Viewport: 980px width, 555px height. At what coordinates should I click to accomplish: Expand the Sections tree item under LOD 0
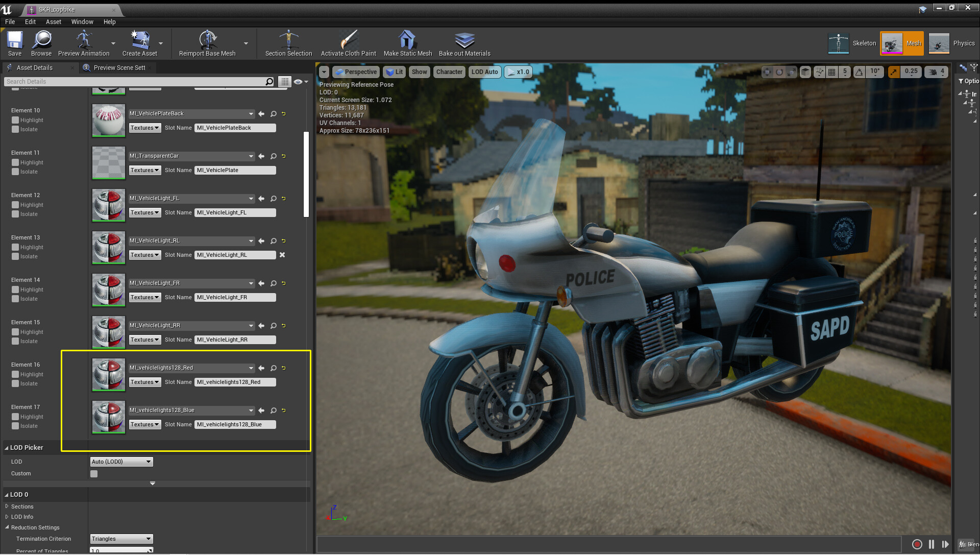(x=7, y=506)
